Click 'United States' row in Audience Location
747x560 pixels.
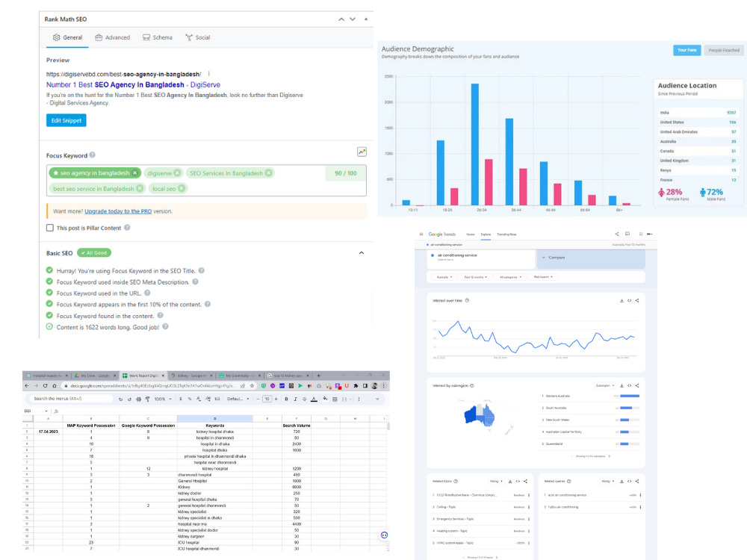click(698, 122)
